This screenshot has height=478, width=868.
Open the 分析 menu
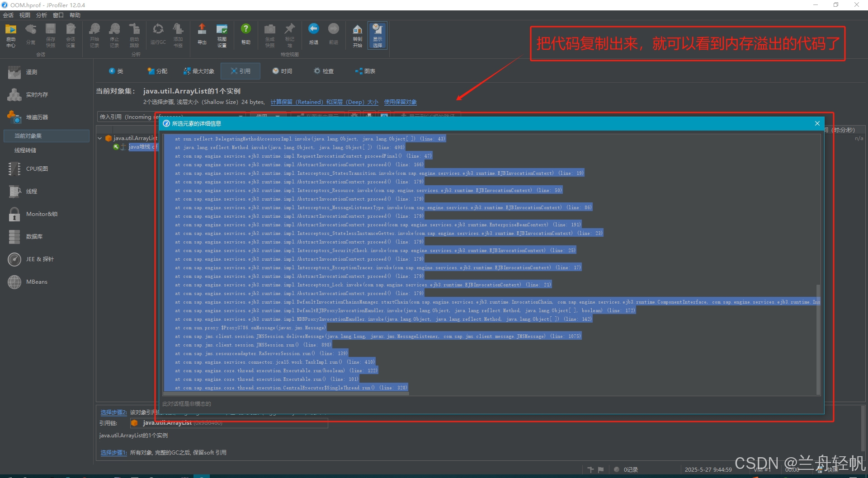coord(42,15)
